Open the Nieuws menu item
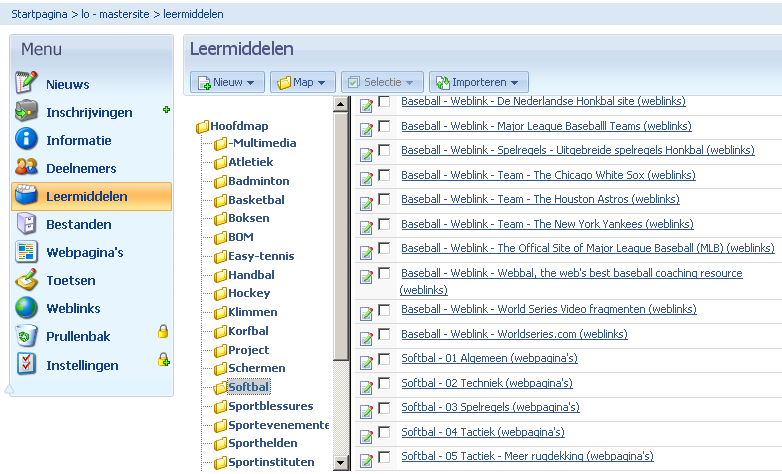Viewport: 782px width, 474px height. pyautogui.click(x=68, y=84)
